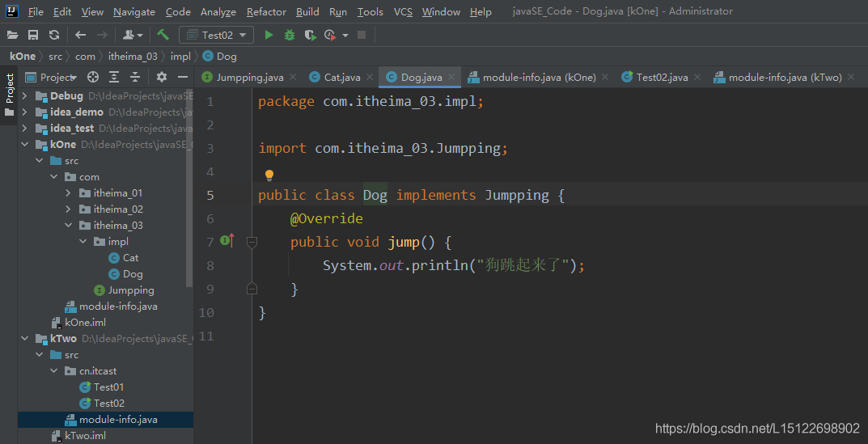Switch to the Cat.java editor tab
The height and width of the screenshot is (444, 868).
tap(341, 78)
